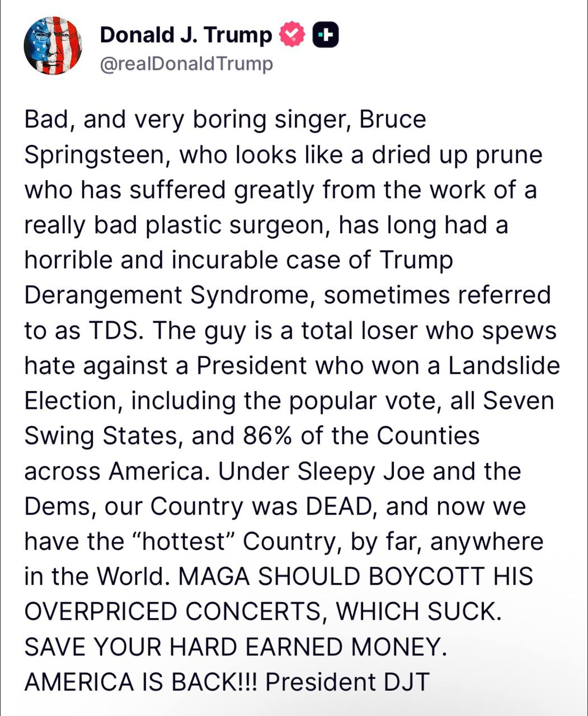Click the 'President DJT' signature text
This screenshot has width=588, height=716.
[x=347, y=682]
